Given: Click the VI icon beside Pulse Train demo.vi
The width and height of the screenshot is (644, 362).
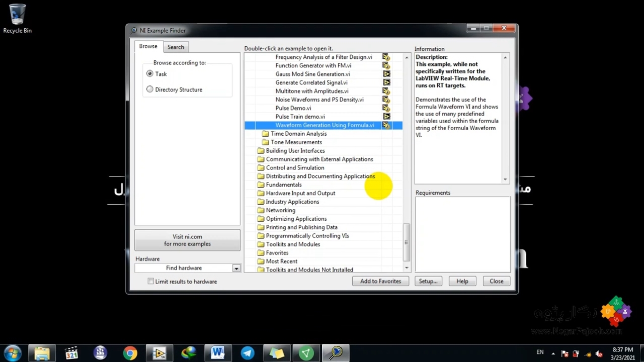Looking at the screenshot, I should (x=386, y=117).
